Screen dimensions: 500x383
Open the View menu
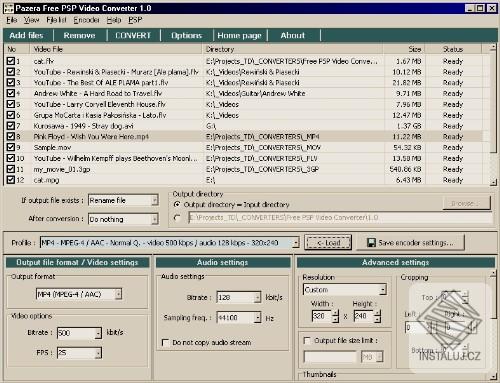31,20
